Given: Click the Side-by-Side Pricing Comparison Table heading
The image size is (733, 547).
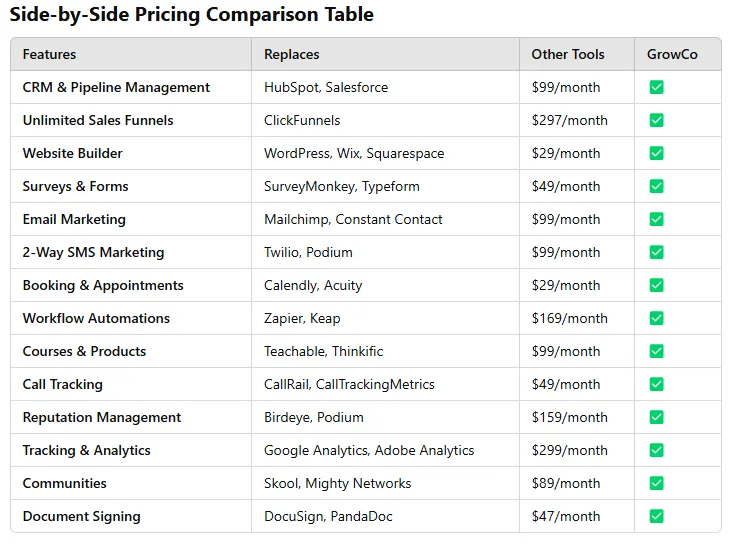Looking at the screenshot, I should point(192,14).
